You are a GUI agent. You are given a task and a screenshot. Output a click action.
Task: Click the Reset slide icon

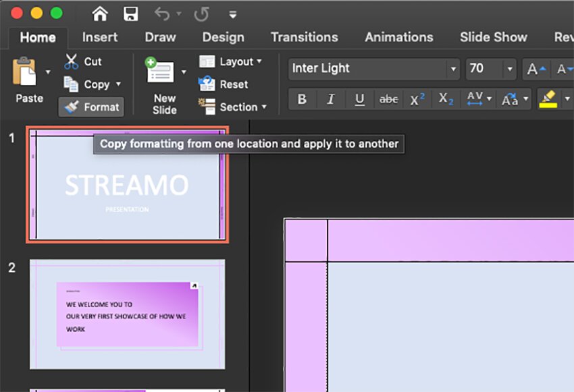[207, 84]
